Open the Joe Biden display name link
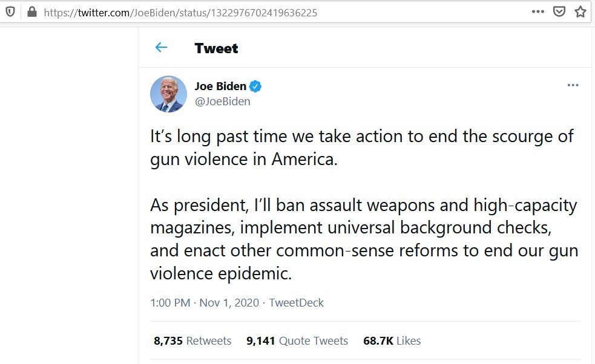 220,86
